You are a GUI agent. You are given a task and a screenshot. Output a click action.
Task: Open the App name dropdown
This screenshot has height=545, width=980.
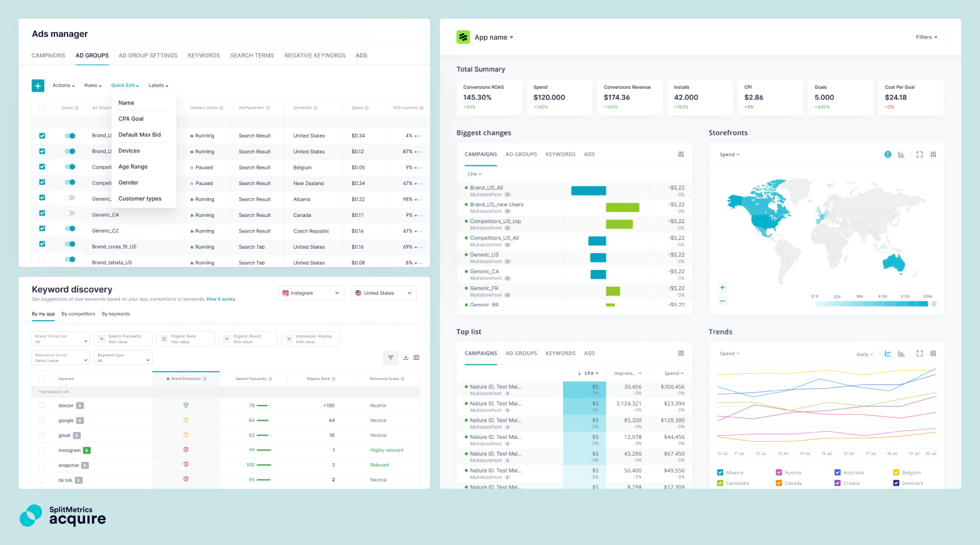pos(493,37)
